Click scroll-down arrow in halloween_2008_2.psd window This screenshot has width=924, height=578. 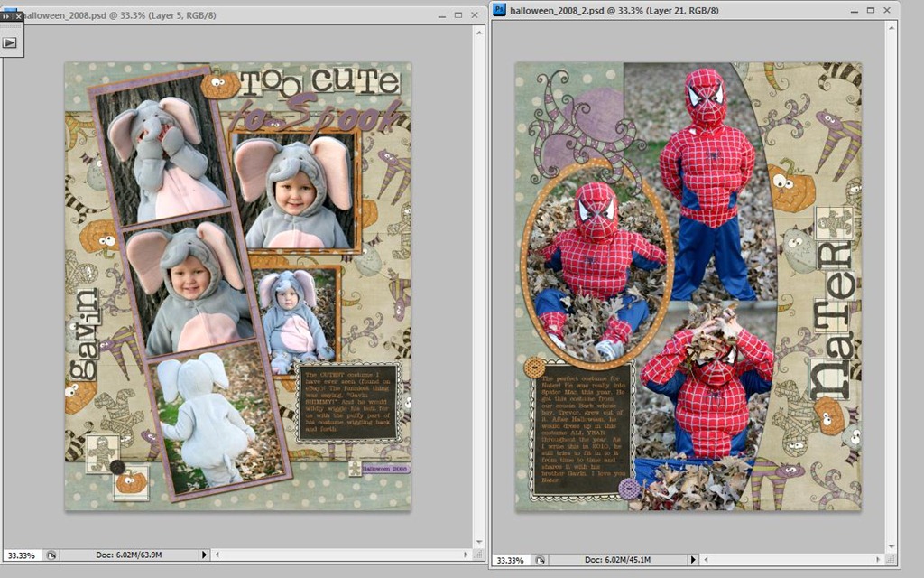click(x=892, y=546)
